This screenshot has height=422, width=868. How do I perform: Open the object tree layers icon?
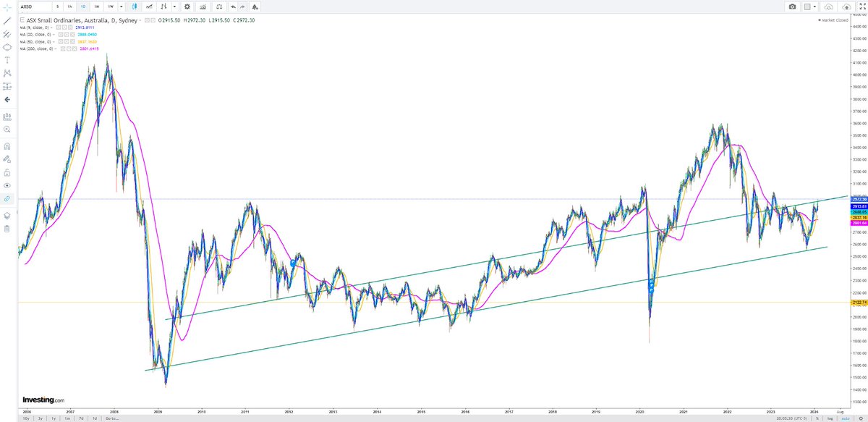[x=7, y=215]
